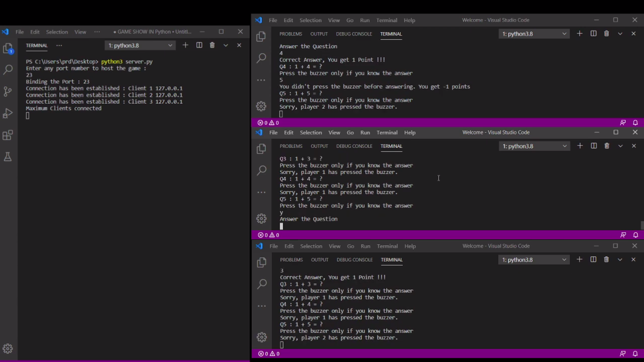Kill terminal in top-right window

pos(606,34)
